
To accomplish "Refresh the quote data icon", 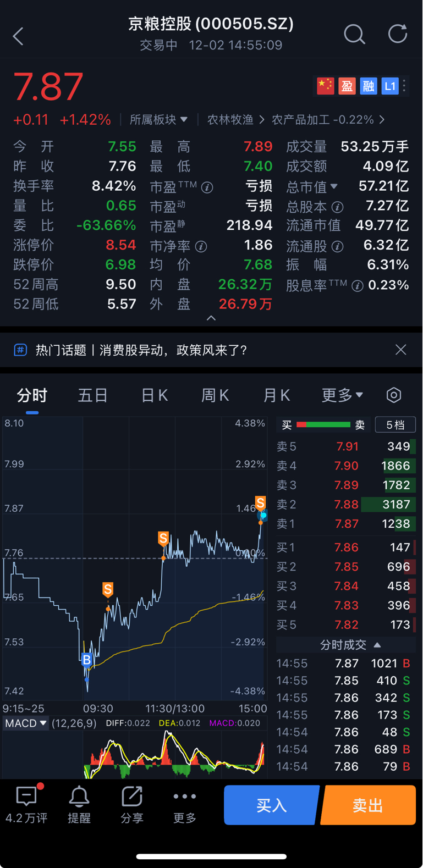I will [x=397, y=34].
